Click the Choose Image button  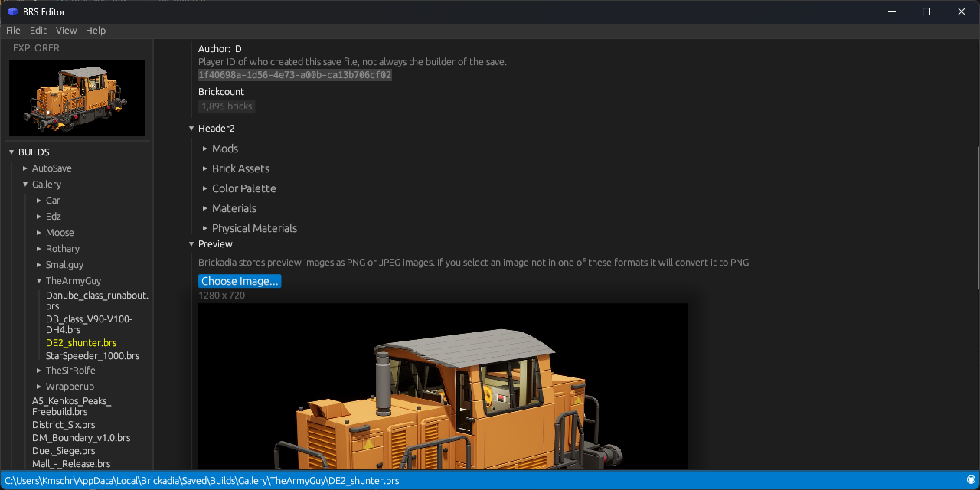pyautogui.click(x=240, y=281)
